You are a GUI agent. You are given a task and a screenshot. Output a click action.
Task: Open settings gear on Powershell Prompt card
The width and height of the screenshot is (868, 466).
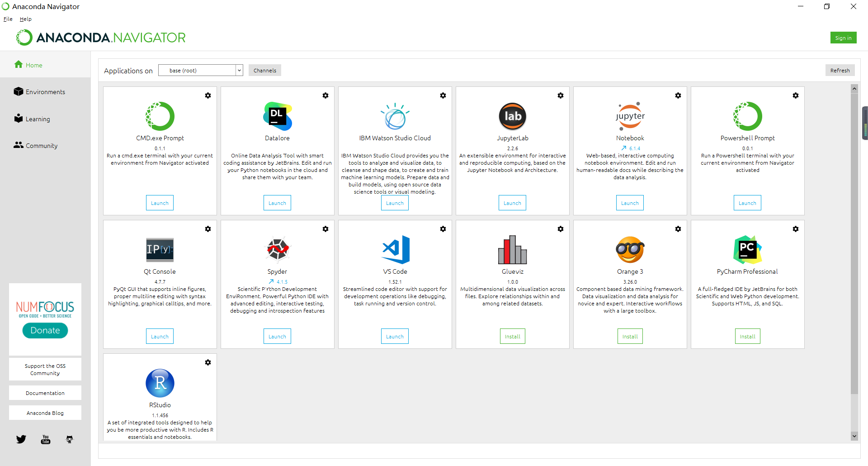(796, 95)
